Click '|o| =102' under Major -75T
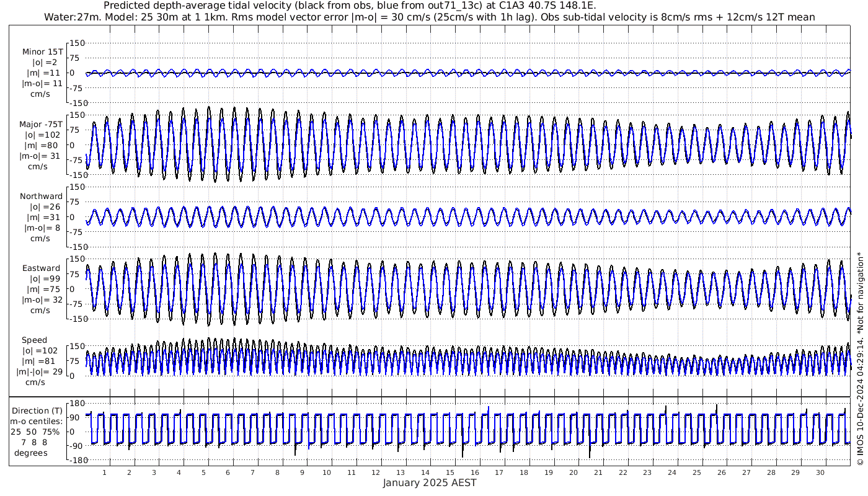Viewport: 868px width, 496px height. tap(42, 135)
